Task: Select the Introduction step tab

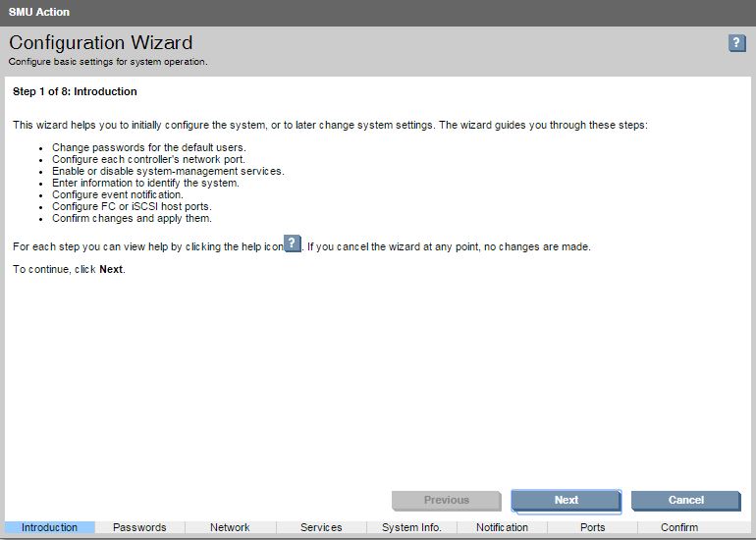Action: coord(49,527)
